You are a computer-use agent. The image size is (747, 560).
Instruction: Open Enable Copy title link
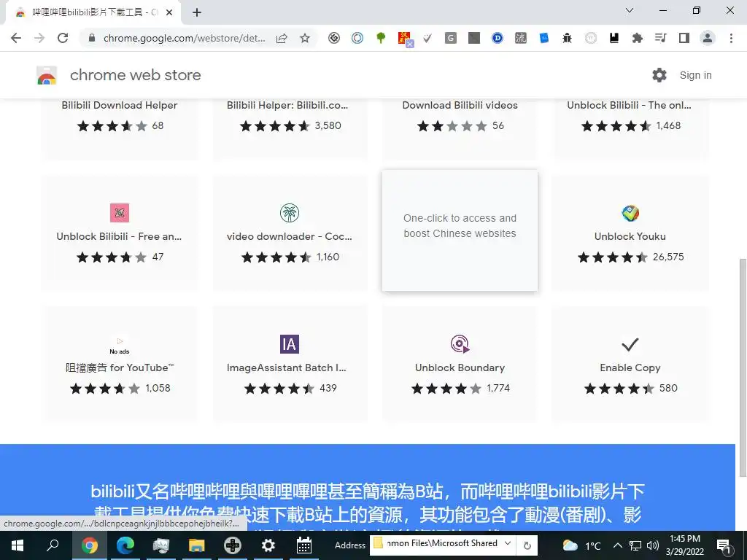tap(630, 367)
